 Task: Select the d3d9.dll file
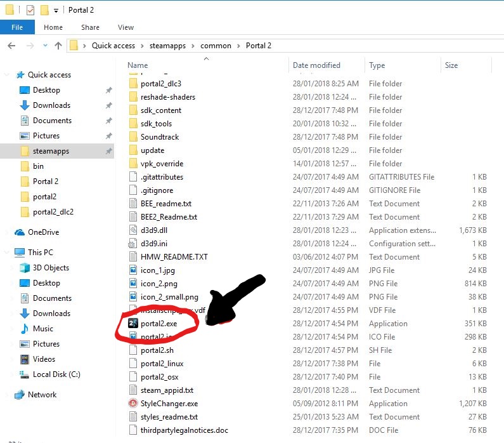click(155, 230)
